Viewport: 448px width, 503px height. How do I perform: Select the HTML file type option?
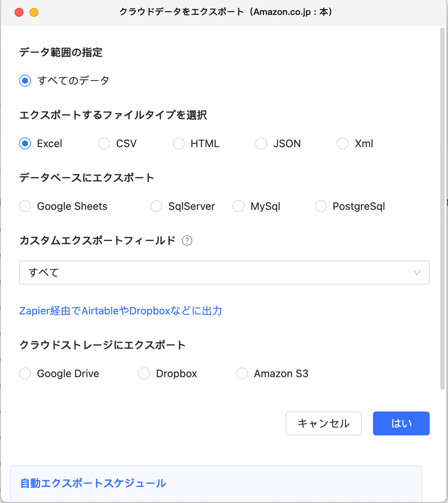[179, 143]
